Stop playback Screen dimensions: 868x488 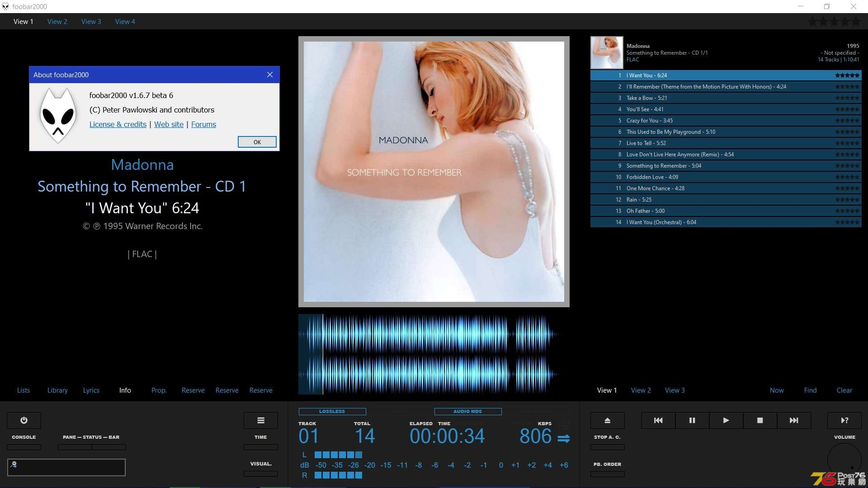760,420
